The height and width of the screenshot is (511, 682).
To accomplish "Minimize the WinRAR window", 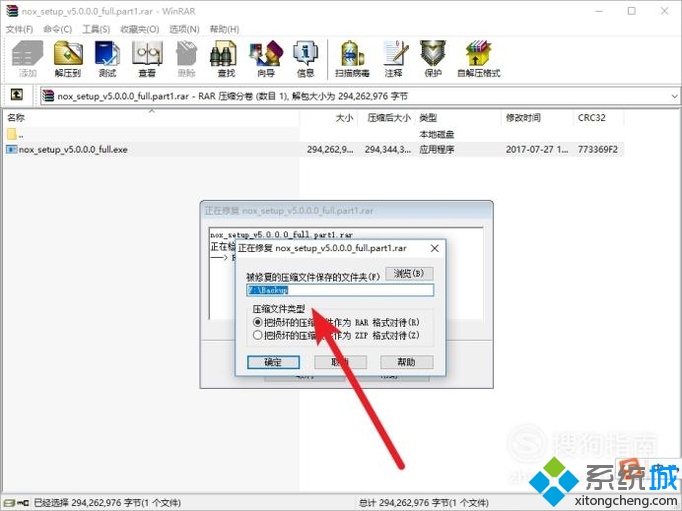I will tap(599, 11).
